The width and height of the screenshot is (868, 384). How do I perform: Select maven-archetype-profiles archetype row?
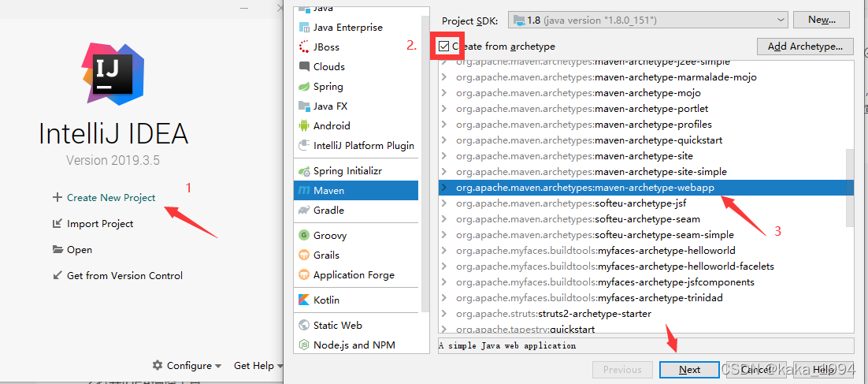[642, 125]
